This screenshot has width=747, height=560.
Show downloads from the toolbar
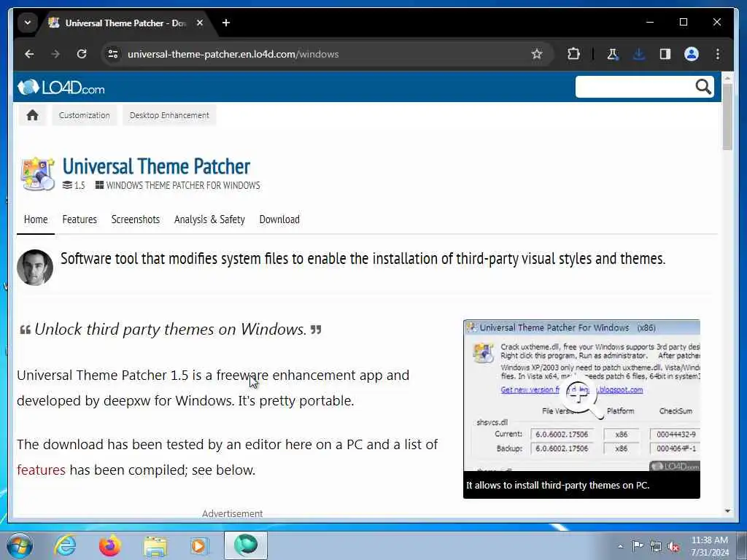tap(639, 54)
